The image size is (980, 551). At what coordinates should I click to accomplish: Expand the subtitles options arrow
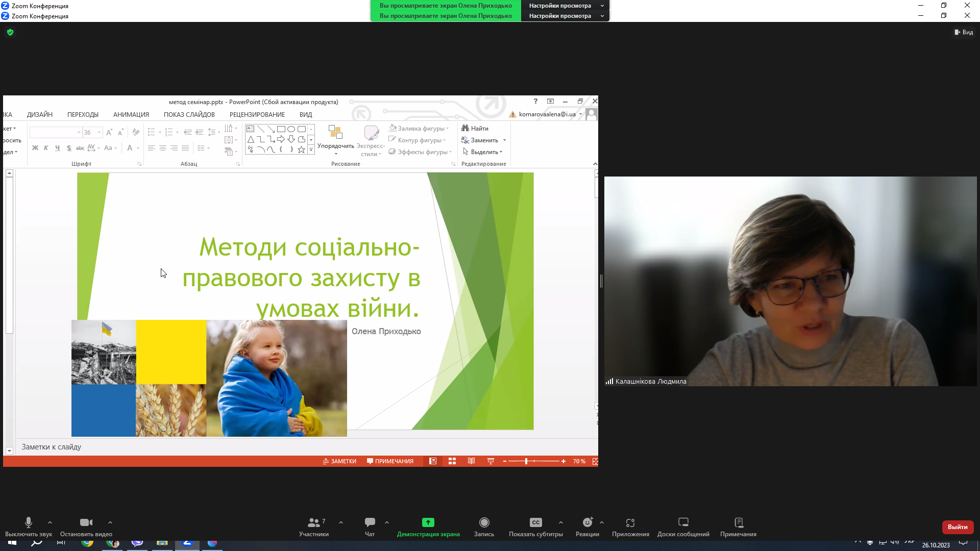561,522
